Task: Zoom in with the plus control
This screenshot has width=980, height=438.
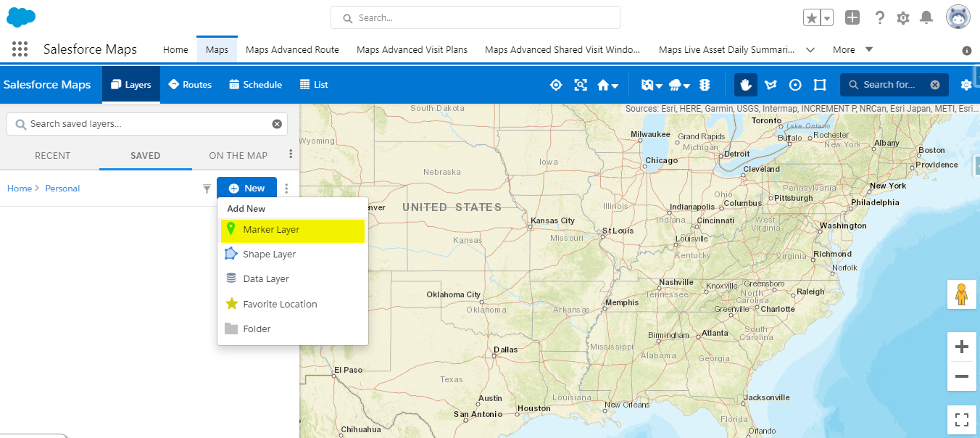Action: [962, 347]
